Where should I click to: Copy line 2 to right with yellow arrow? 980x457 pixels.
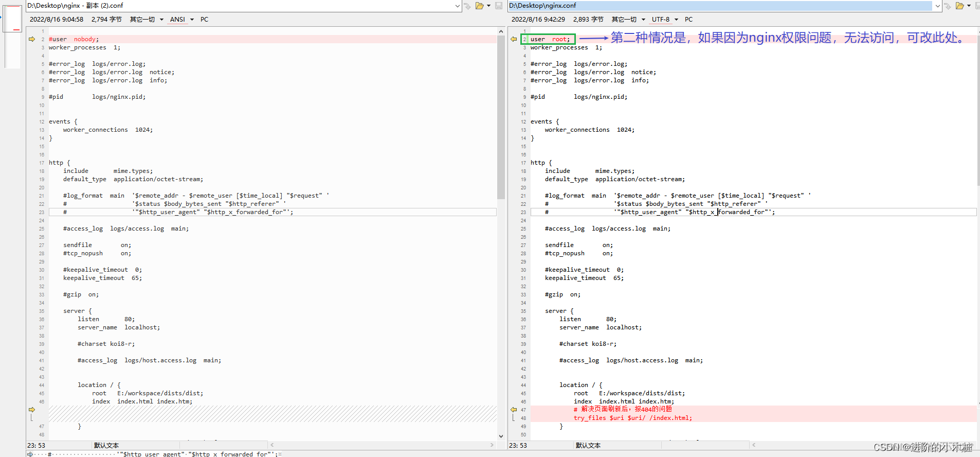(x=32, y=39)
